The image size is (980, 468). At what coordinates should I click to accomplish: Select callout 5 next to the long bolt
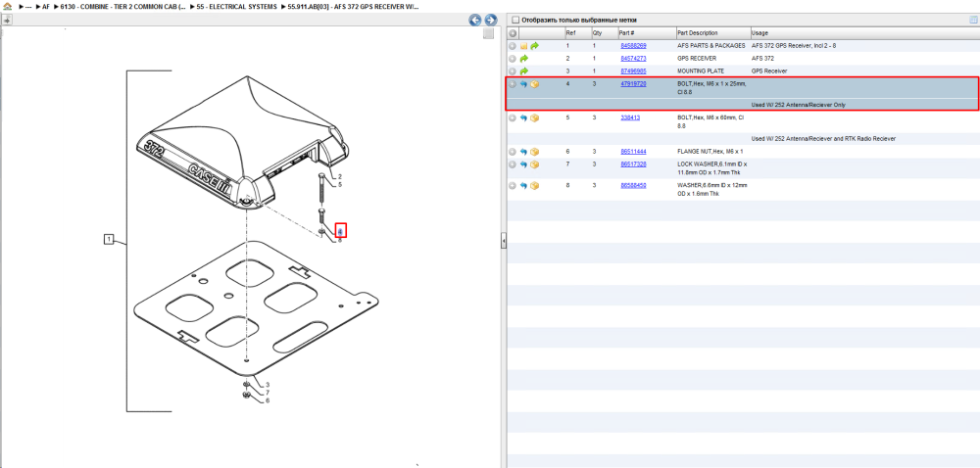340,185
